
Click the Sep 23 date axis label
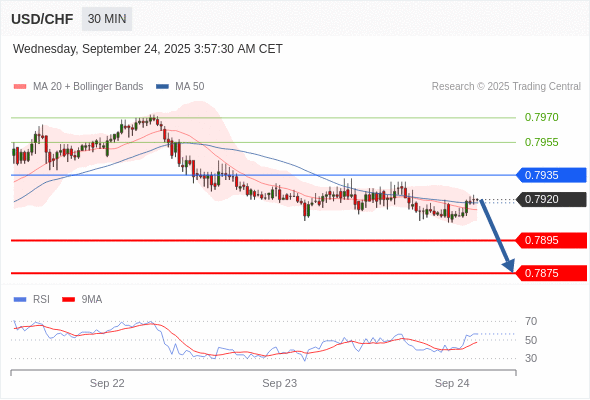tap(280, 383)
